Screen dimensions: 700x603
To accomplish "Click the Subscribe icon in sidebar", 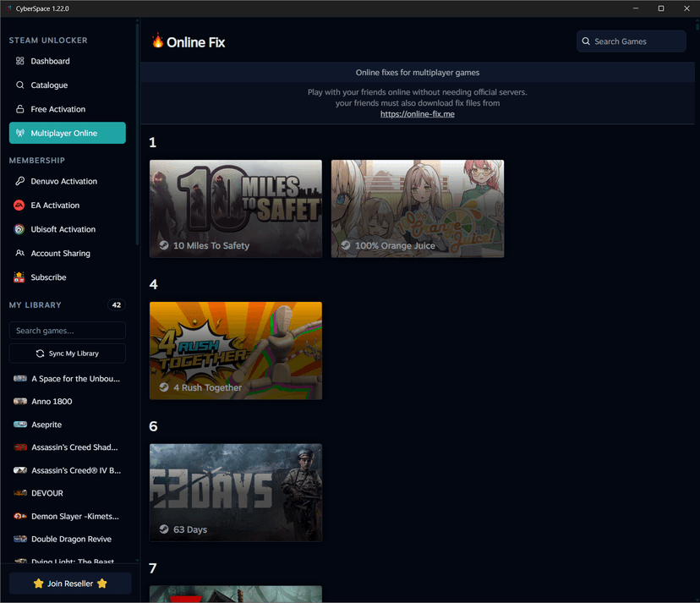I will [20, 277].
